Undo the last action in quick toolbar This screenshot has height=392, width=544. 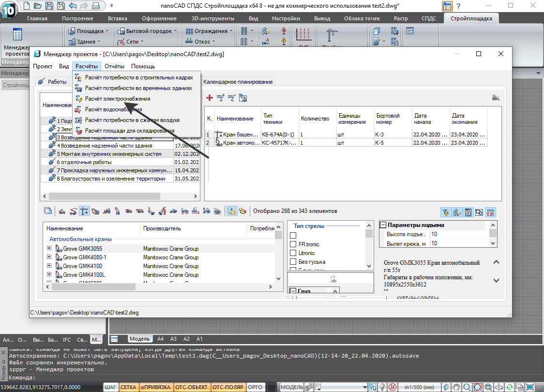(73, 6)
